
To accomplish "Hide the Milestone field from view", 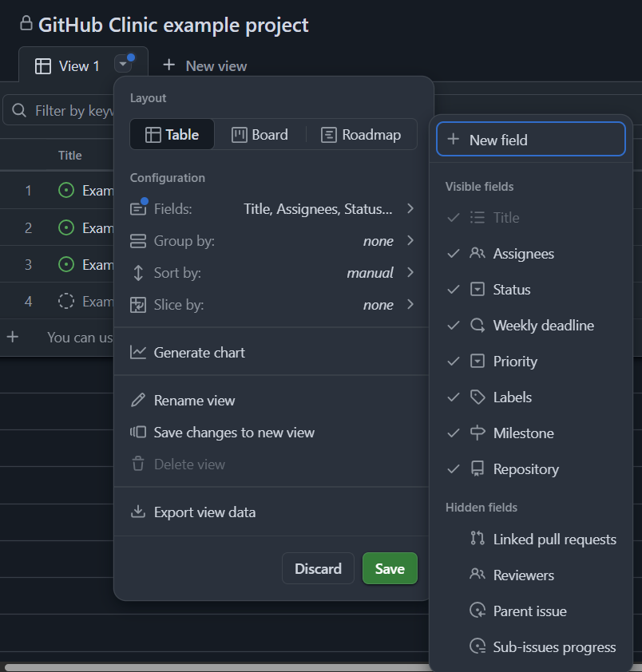I will [531, 433].
